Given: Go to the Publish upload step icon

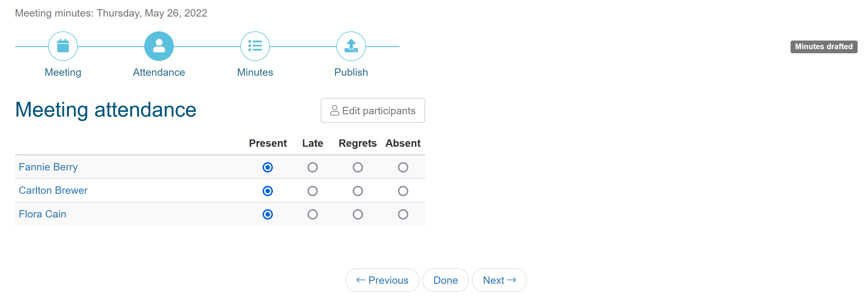Looking at the screenshot, I should [x=351, y=46].
